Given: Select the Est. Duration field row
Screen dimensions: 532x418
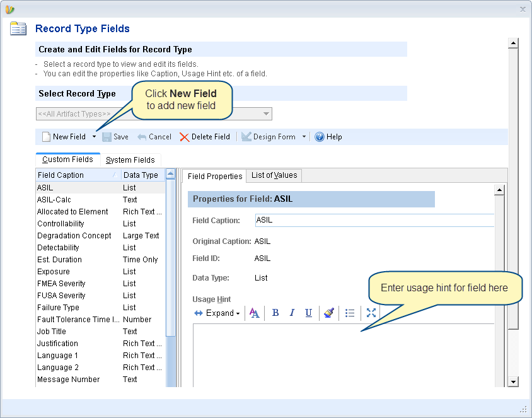Looking at the screenshot, I should point(100,260).
